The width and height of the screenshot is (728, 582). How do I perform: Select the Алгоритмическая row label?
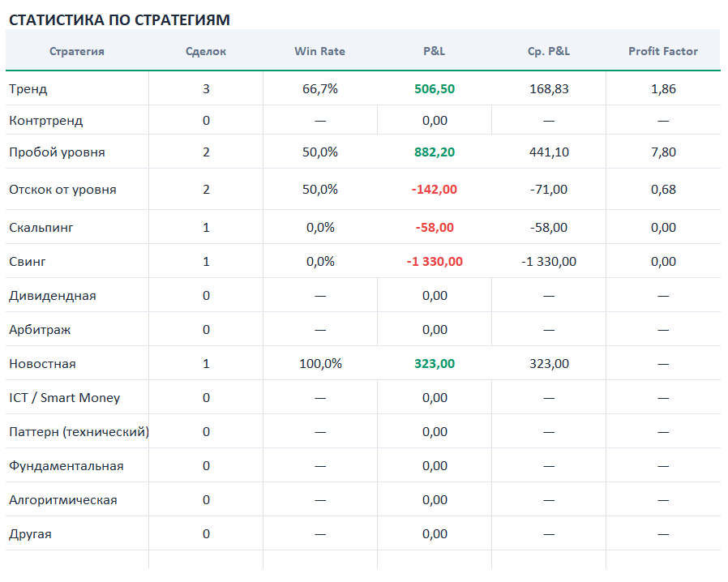[x=63, y=500]
